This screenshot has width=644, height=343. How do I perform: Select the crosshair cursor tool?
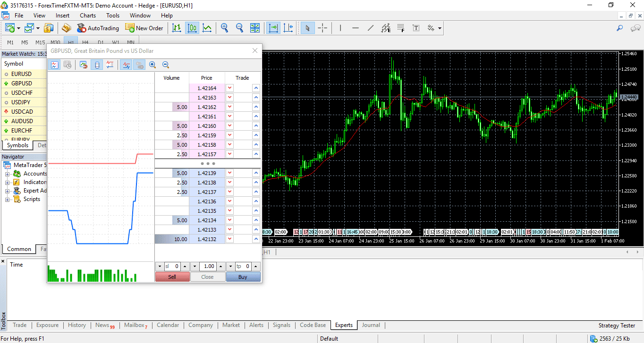click(x=322, y=28)
